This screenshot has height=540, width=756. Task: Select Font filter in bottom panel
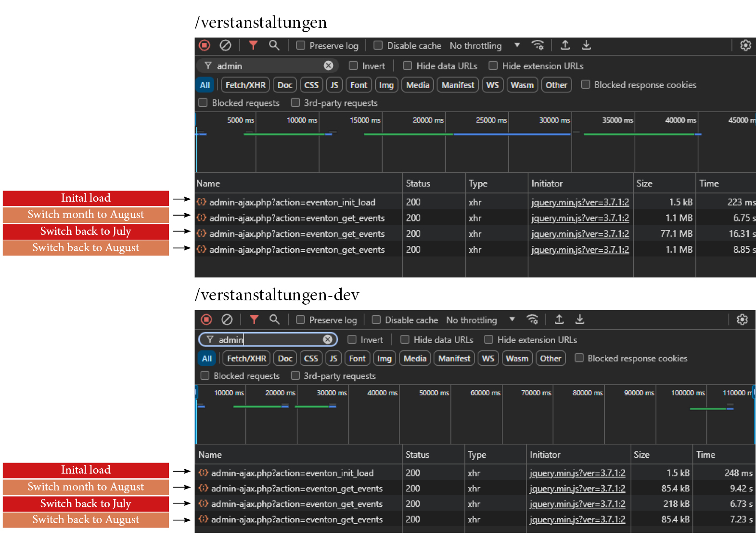pos(357,358)
